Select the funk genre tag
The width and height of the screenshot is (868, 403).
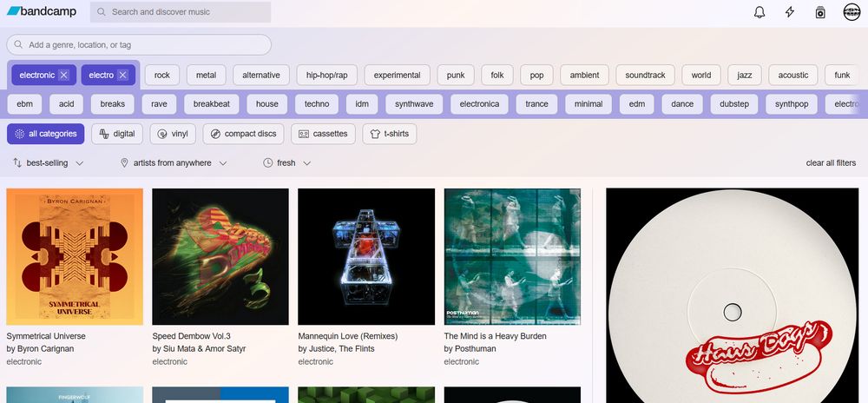[842, 76]
